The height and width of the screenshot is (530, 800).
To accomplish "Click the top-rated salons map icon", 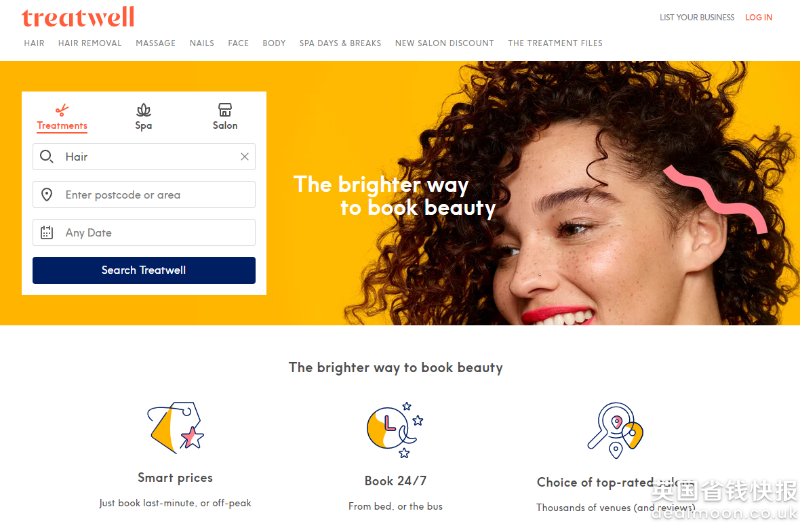I will tap(615, 430).
